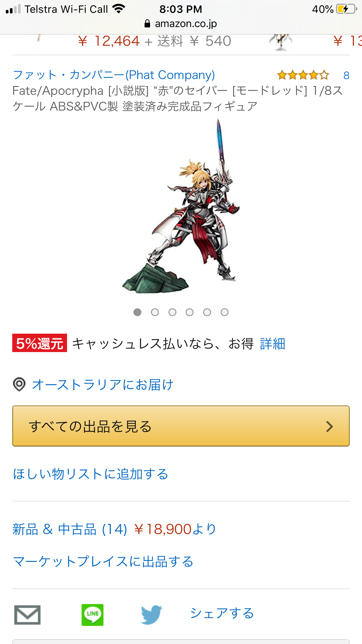Tap マーケットプレイスに出品する link
362x644 pixels.
(x=103, y=561)
